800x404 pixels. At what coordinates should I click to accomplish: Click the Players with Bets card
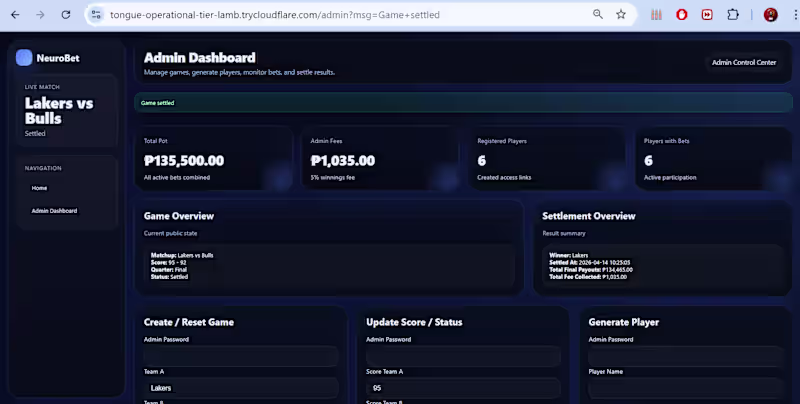point(713,159)
